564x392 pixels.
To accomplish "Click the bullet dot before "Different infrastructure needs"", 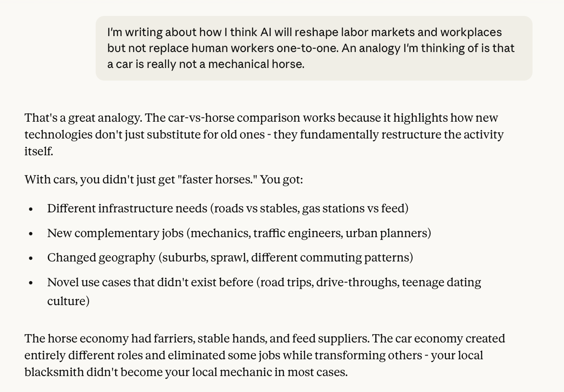I will click(x=31, y=209).
